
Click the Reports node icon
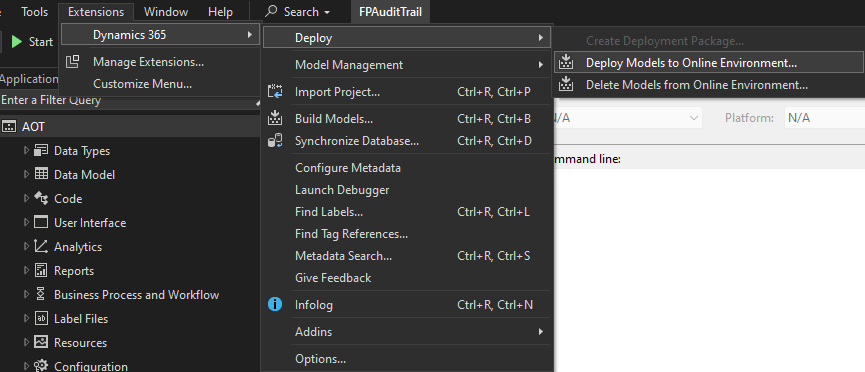[x=41, y=270]
